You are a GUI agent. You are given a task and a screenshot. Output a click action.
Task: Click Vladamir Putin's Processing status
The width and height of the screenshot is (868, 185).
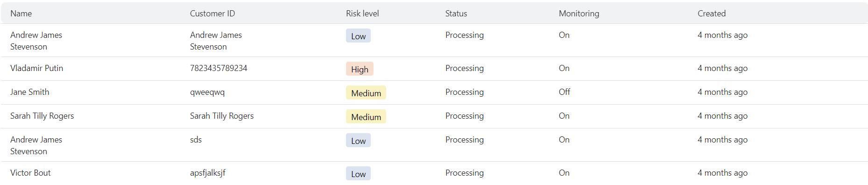[x=465, y=68]
